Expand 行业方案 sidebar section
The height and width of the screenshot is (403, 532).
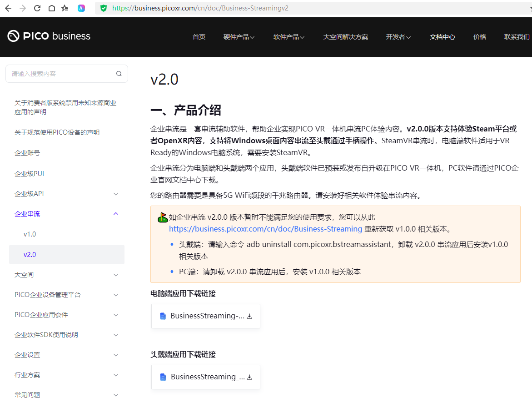(x=66, y=375)
